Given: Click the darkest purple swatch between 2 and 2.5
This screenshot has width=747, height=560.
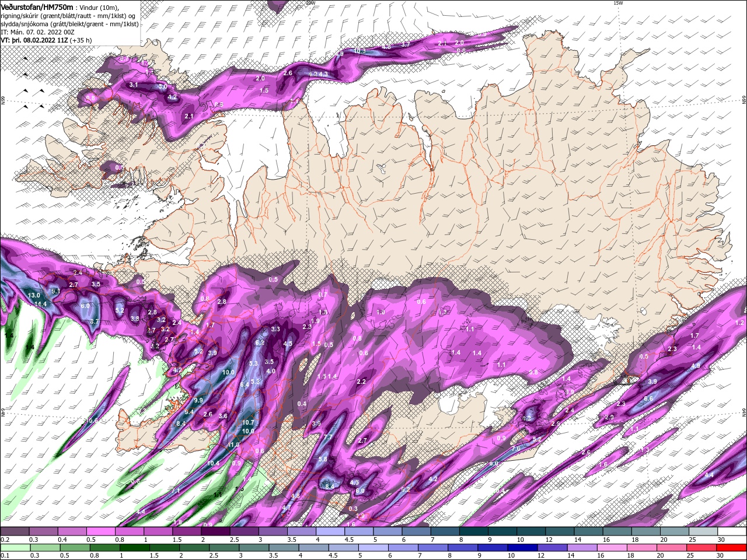Looking at the screenshot, I should [x=215, y=531].
